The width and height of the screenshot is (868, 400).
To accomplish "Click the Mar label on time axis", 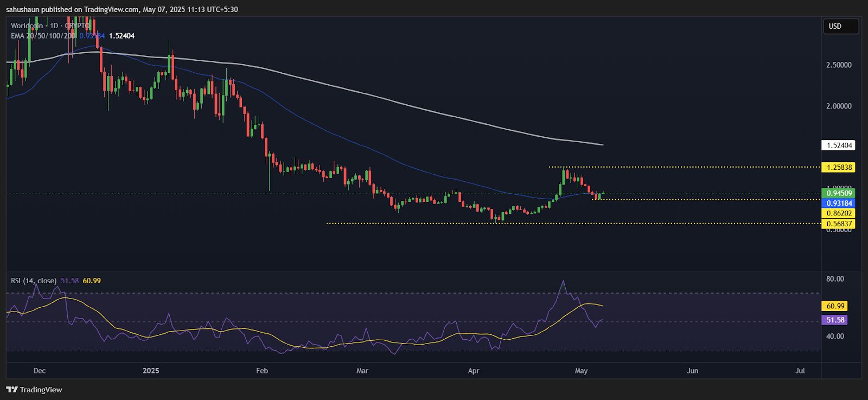I will point(362,371).
